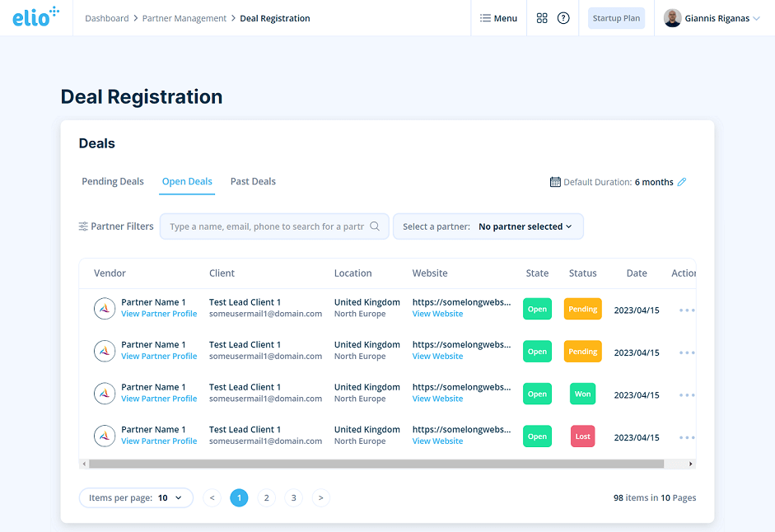This screenshot has width=775, height=532.
Task: Open the Select a partner dropdown
Action: [x=488, y=226]
